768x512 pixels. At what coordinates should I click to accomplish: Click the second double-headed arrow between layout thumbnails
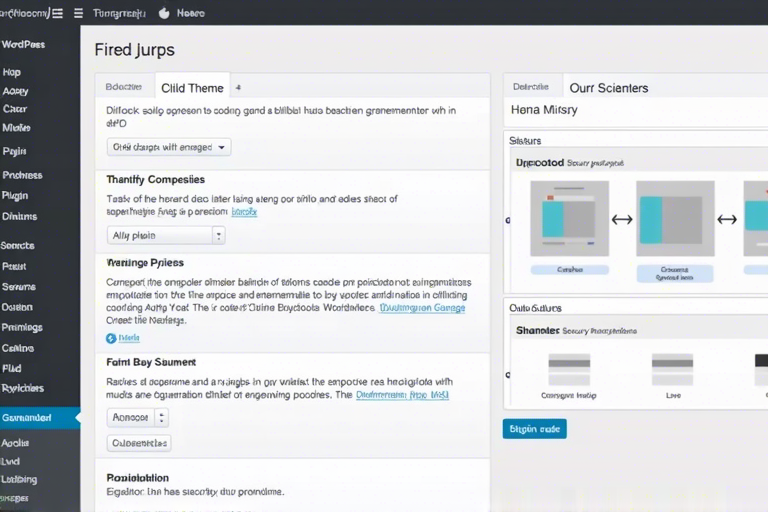tap(727, 219)
